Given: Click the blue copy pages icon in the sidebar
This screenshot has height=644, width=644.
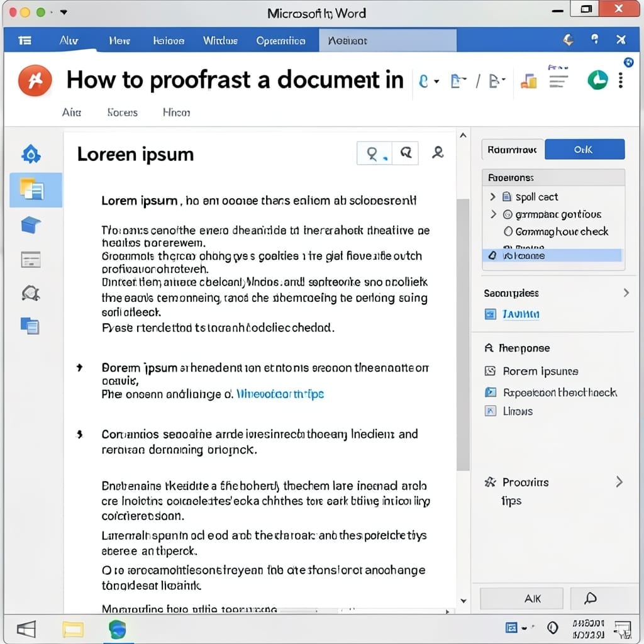Looking at the screenshot, I should 30,326.
